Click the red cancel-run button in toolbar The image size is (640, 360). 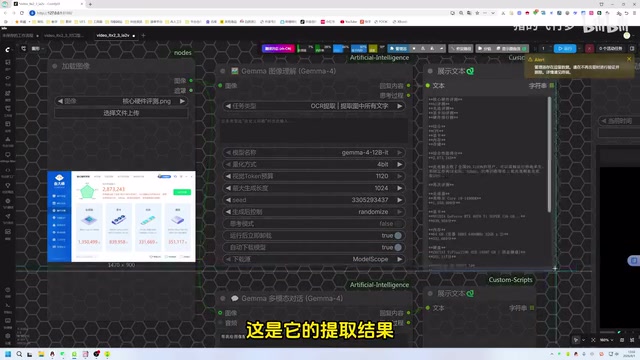589,49
